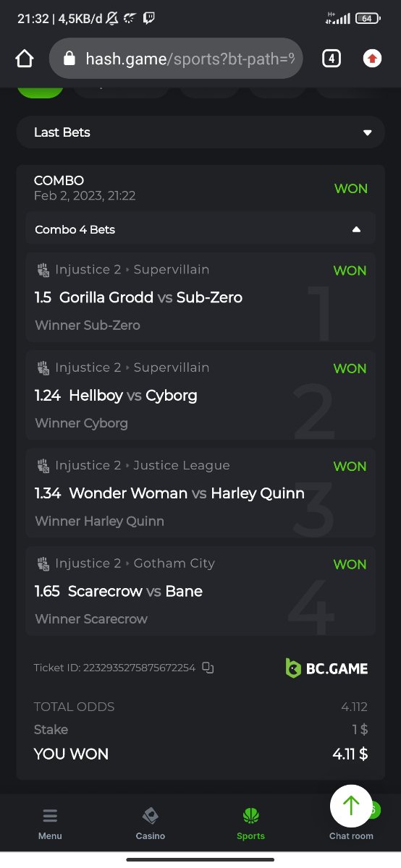Open Wonder Woman vs Harley Quinn match

200,493
